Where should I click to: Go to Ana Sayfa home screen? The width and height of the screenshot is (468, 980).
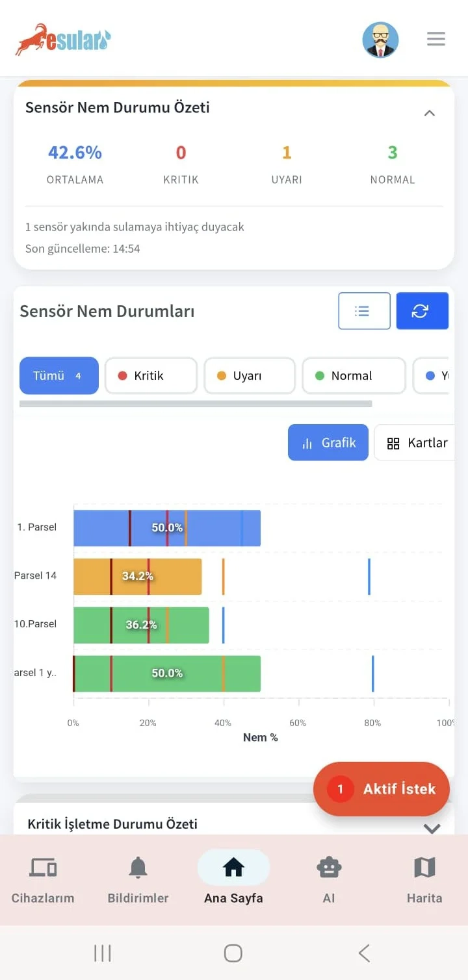point(233,873)
